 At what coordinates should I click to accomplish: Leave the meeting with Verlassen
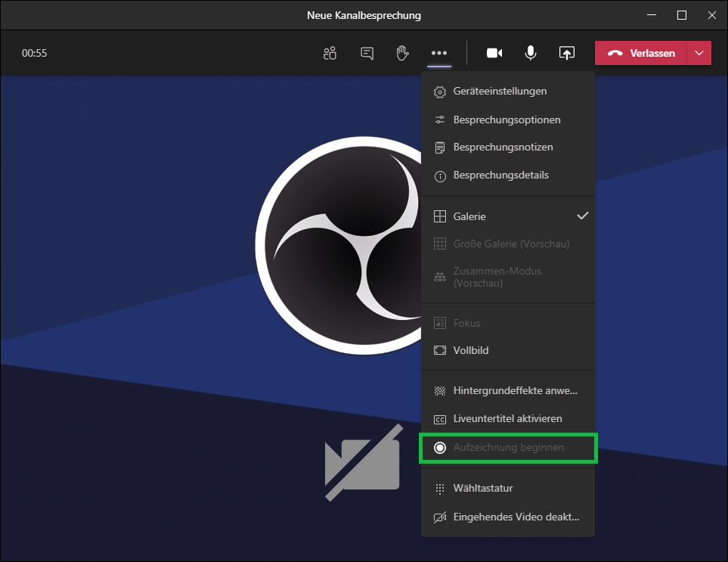(641, 53)
